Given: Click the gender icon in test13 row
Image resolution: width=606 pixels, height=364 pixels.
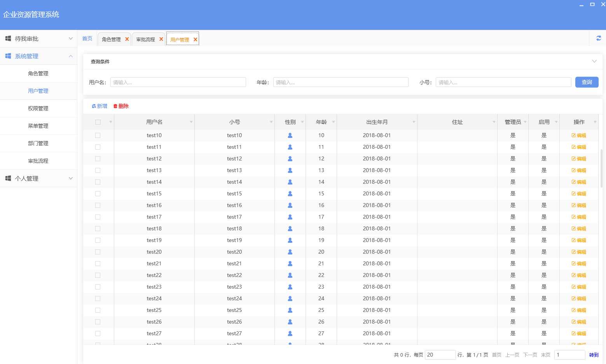Looking at the screenshot, I should coord(290,171).
